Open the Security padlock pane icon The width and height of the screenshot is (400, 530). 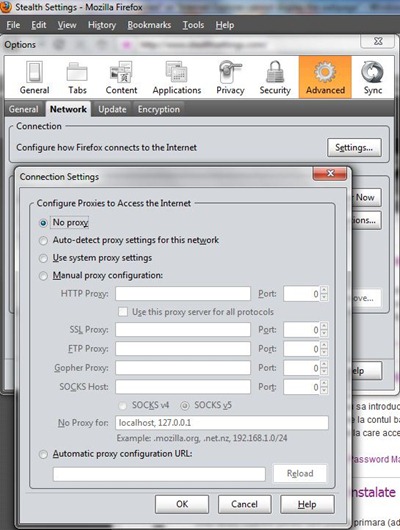[275, 77]
